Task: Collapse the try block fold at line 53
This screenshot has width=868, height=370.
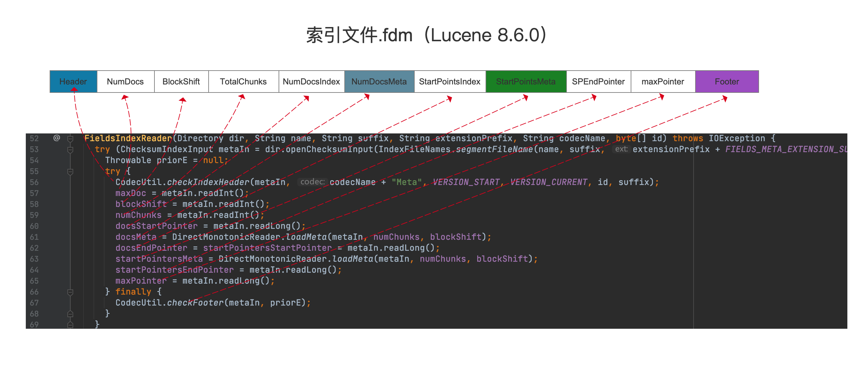Action: point(70,150)
